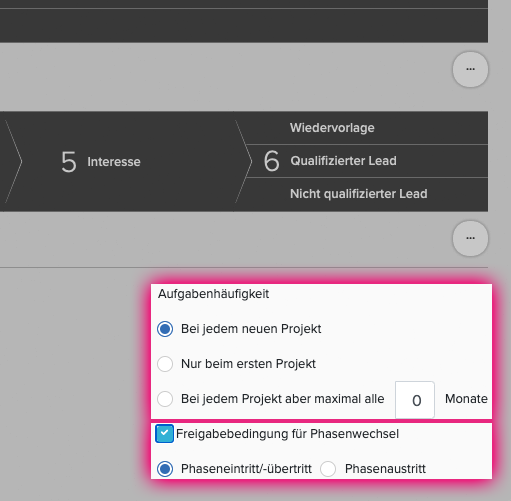The image size is (511, 501).
Task: Choose the 'Phasenaustritt' radio button
Action: (328, 469)
